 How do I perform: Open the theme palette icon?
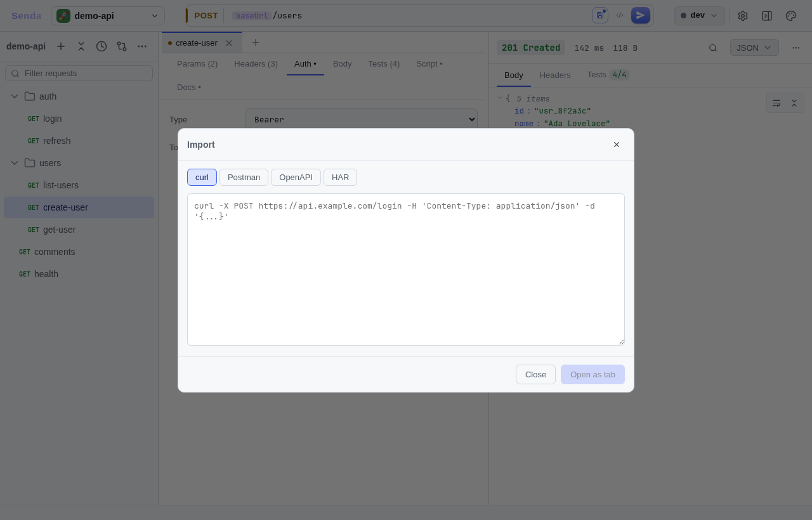pyautogui.click(x=791, y=16)
